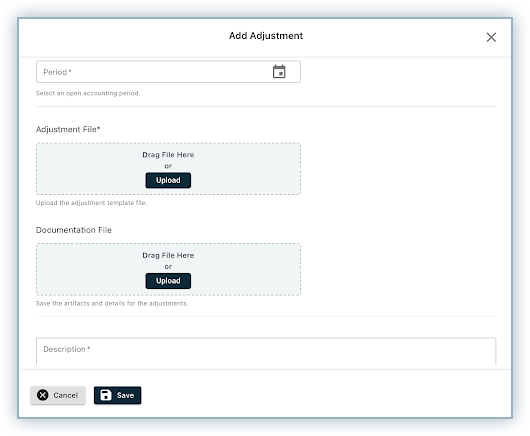Image resolution: width=530 pixels, height=436 pixels.
Task: Click 'Drag File Here' in Adjustment File zone
Action: pos(168,155)
